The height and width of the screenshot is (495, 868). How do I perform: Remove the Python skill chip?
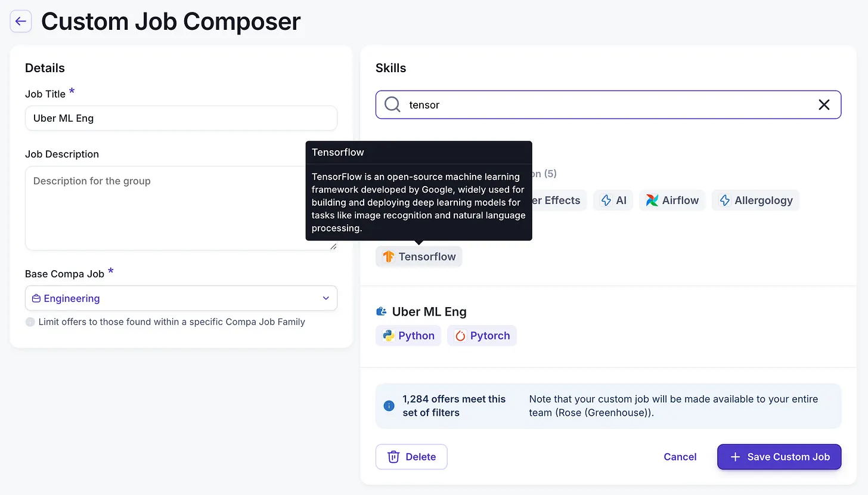(x=408, y=336)
